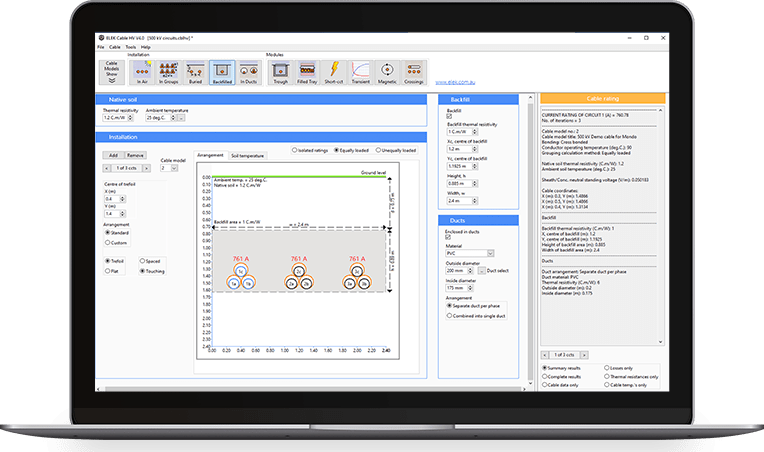Toggle the Enclosed in ducts checkbox
The image size is (764, 452).
[448, 237]
